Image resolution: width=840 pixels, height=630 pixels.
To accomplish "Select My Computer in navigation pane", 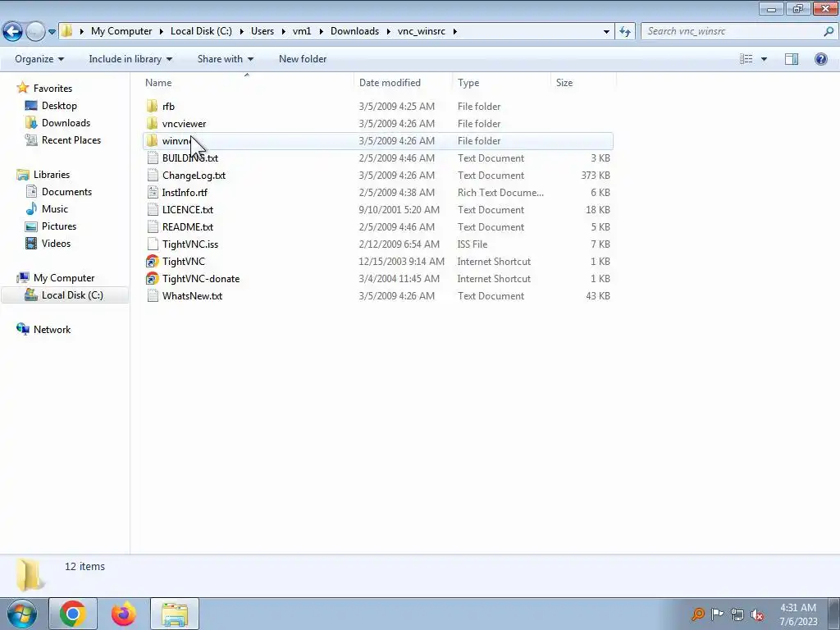I will pos(64,278).
